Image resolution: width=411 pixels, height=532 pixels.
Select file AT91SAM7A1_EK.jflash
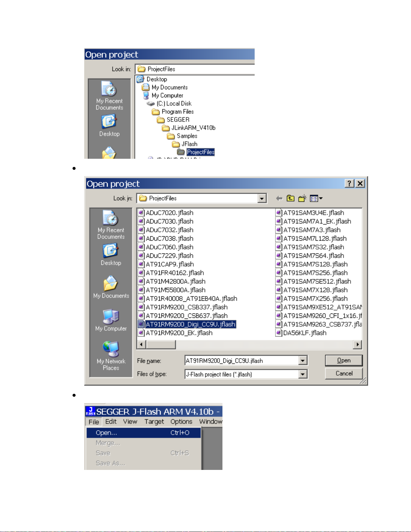[x=314, y=222]
